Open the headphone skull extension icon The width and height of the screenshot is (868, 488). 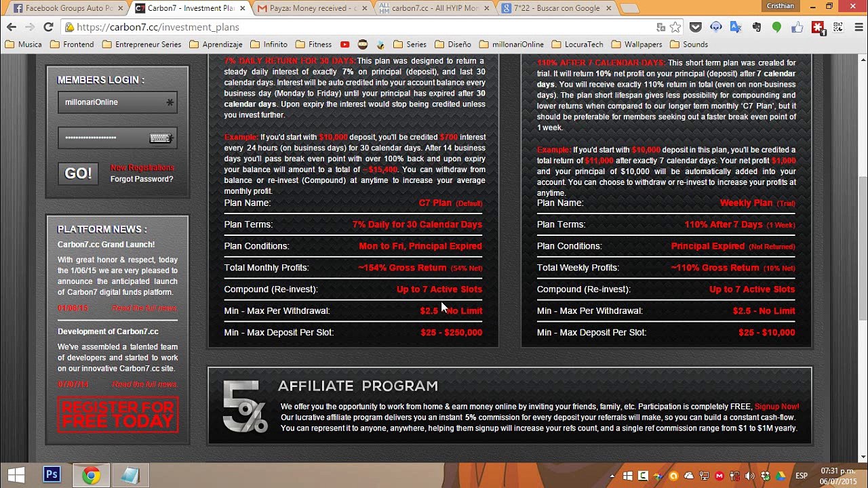(x=715, y=27)
